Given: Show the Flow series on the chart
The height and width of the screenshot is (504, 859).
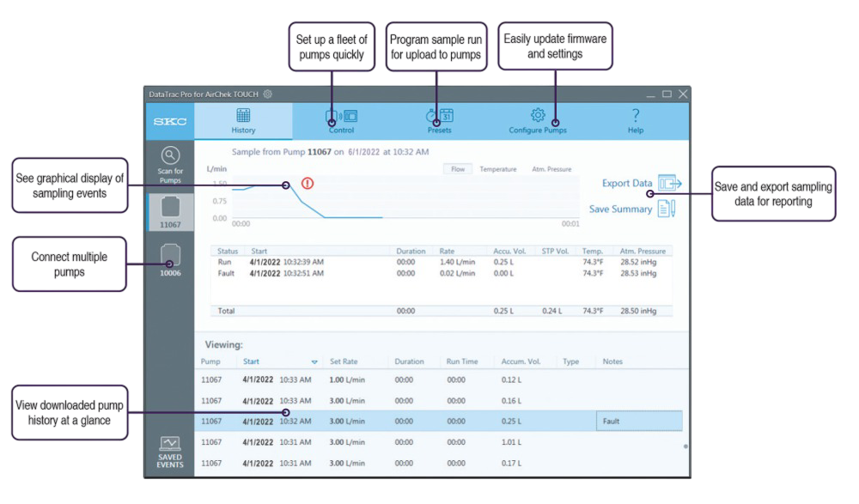Looking at the screenshot, I should coord(458,169).
